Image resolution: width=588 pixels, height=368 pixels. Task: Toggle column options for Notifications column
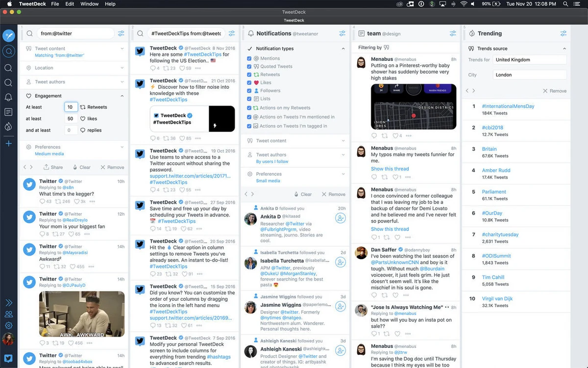[x=343, y=33]
